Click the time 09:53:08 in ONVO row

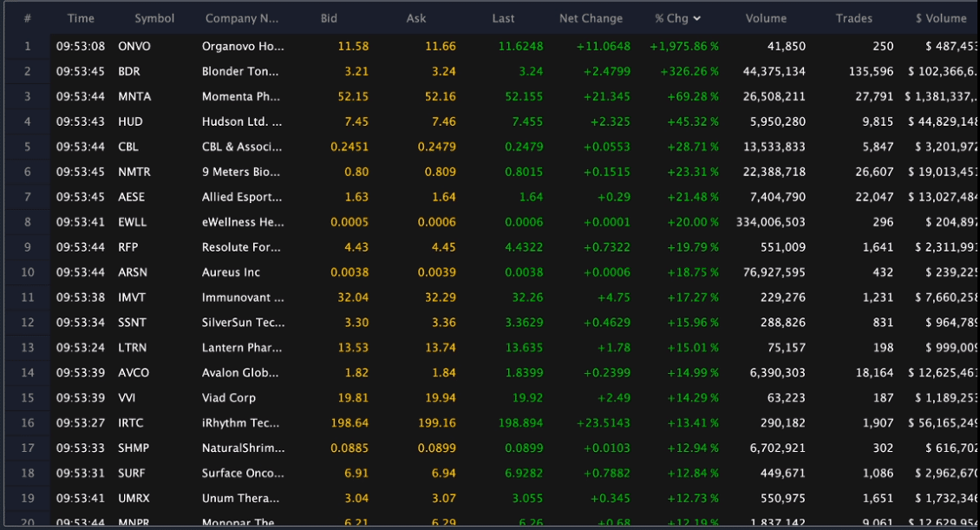coord(81,46)
